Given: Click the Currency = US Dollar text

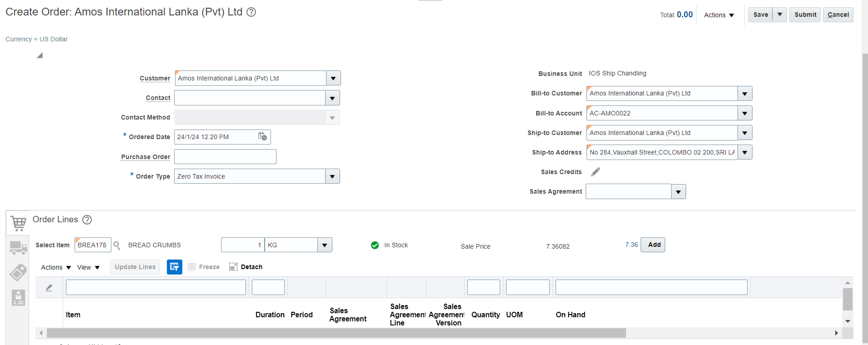Looking at the screenshot, I should [36, 39].
